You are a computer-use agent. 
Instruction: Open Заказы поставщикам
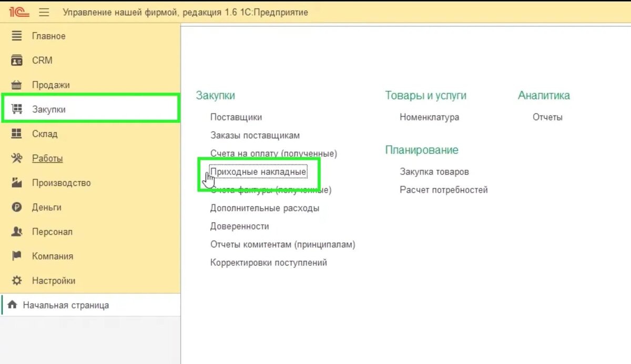255,136
